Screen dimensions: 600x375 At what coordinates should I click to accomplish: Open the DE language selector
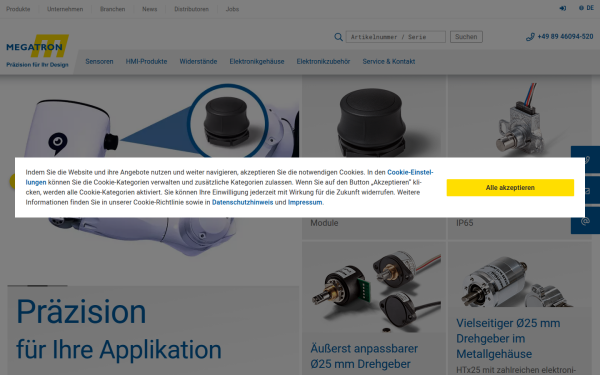tap(586, 8)
